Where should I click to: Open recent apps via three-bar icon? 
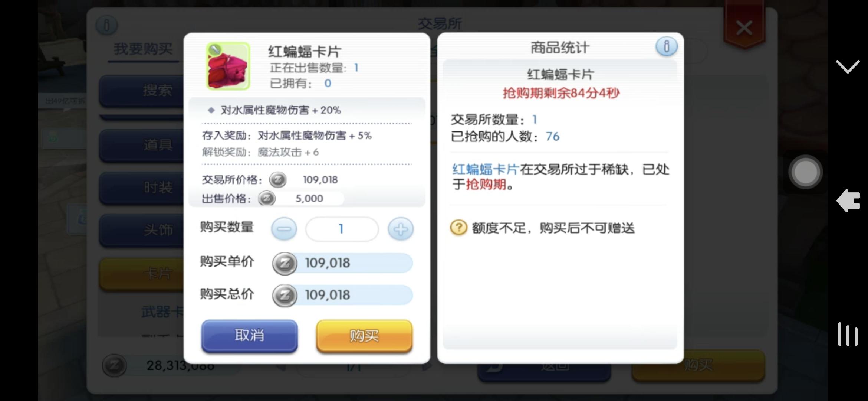848,334
